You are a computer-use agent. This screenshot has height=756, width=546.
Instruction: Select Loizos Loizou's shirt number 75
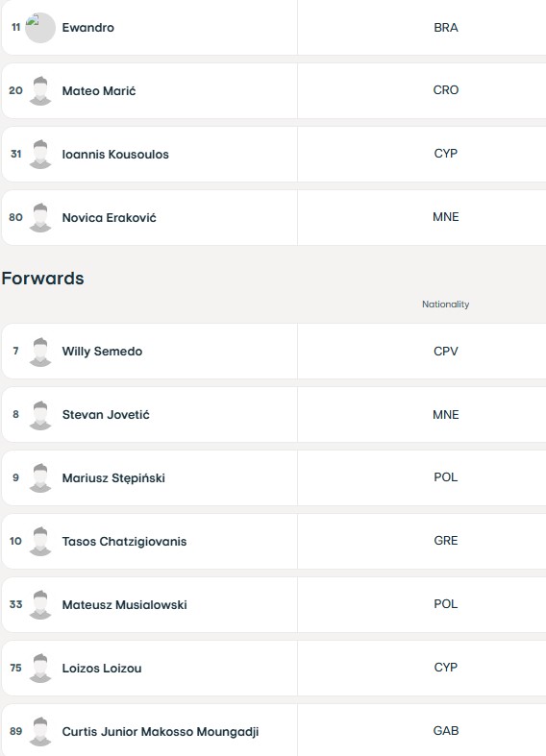click(x=15, y=668)
